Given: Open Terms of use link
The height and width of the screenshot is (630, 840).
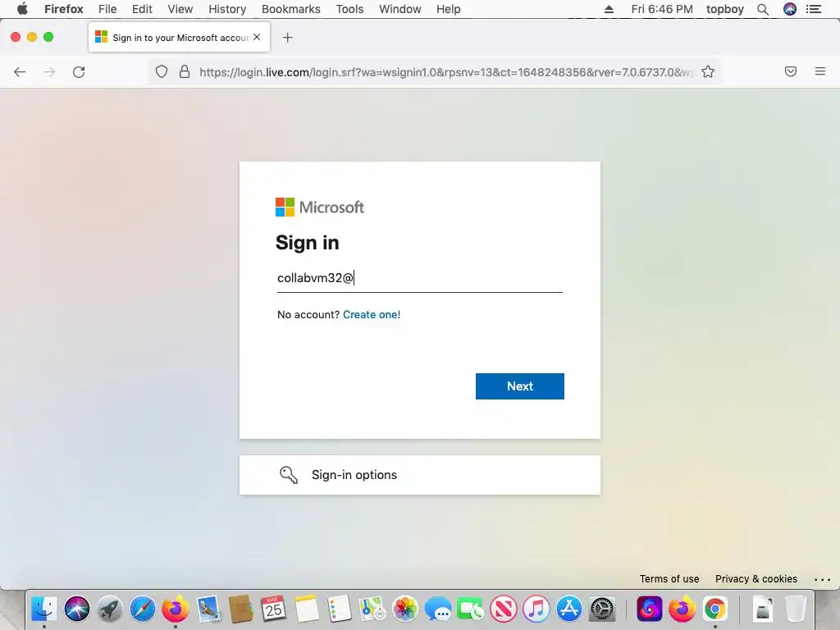Looking at the screenshot, I should coord(669,578).
